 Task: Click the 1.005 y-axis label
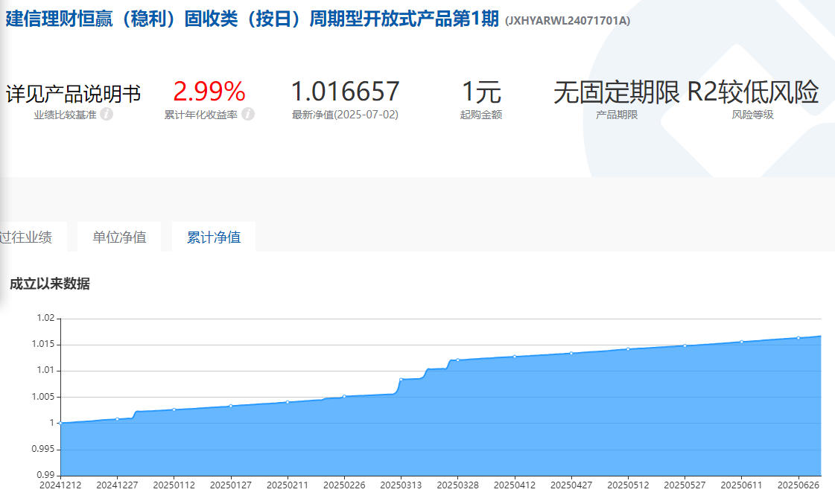43,397
